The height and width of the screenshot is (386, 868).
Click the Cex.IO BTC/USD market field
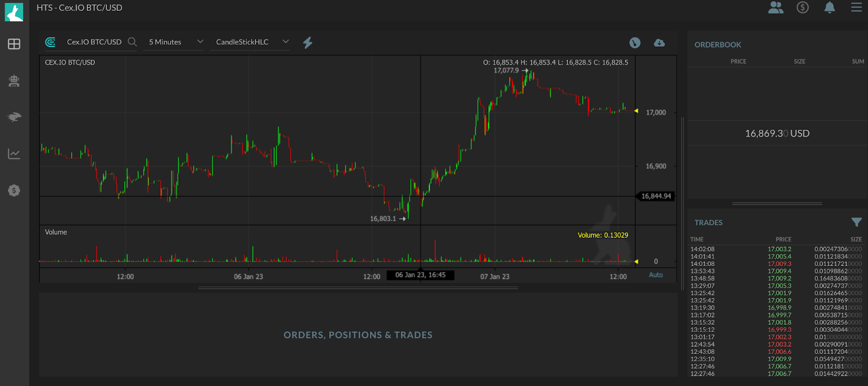point(94,42)
